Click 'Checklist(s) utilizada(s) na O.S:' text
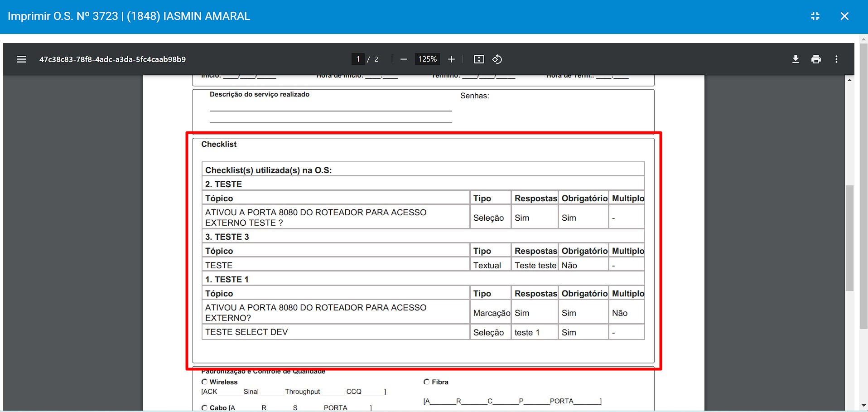Image resolution: width=868 pixels, height=412 pixels. pyautogui.click(x=268, y=170)
